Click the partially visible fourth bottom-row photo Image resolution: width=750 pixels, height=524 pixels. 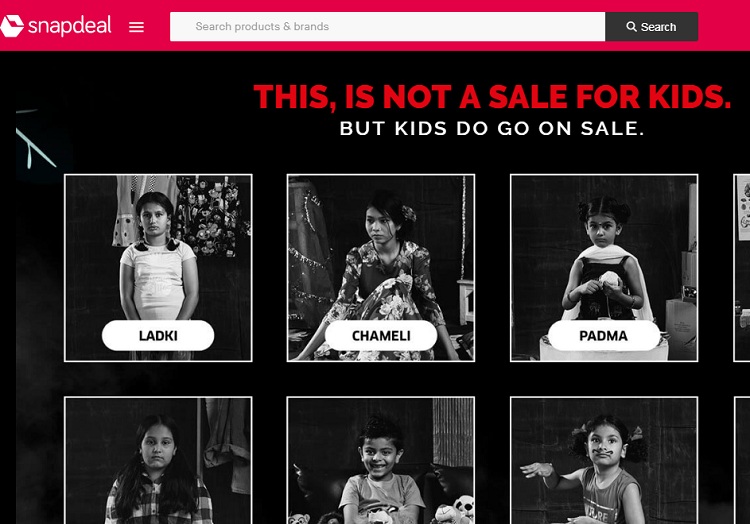[742, 460]
